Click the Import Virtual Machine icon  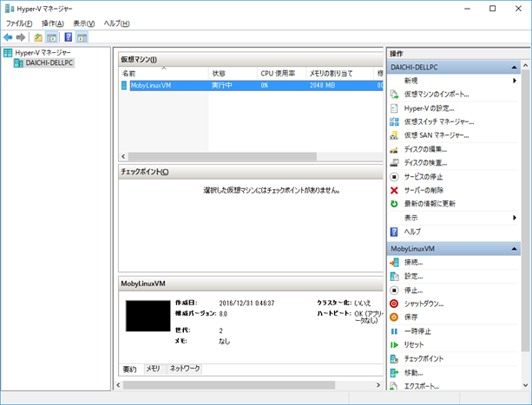pyautogui.click(x=394, y=95)
